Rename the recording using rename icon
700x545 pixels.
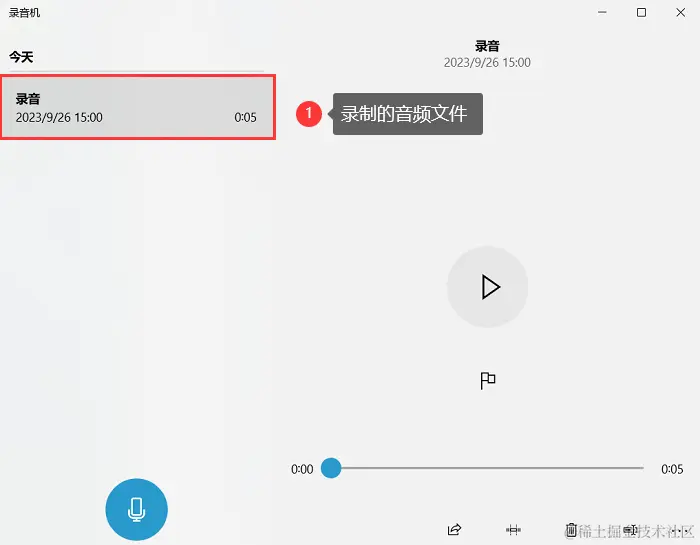pos(630,530)
